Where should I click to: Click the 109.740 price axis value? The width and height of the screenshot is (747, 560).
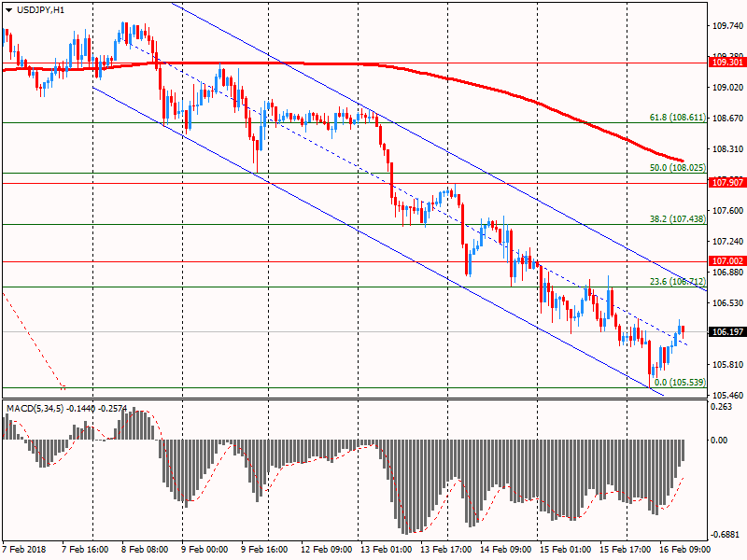tap(727, 26)
